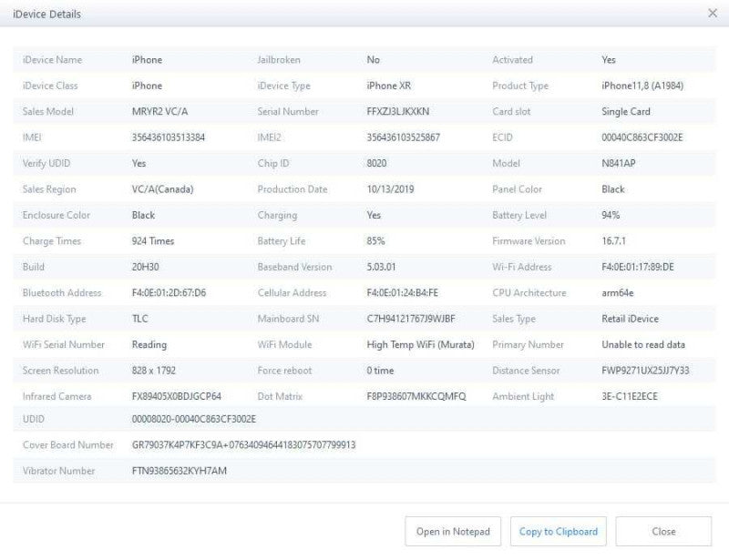Click the Panel Color label
This screenshot has height=560, width=729.
(x=517, y=189)
